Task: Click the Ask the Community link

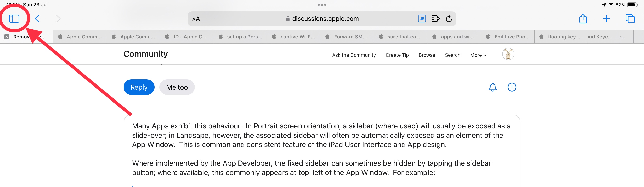Action: pos(354,55)
